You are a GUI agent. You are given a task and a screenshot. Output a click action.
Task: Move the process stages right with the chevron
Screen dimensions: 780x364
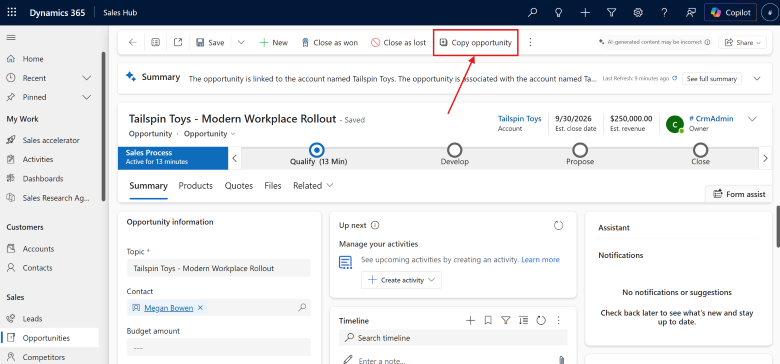coord(766,158)
